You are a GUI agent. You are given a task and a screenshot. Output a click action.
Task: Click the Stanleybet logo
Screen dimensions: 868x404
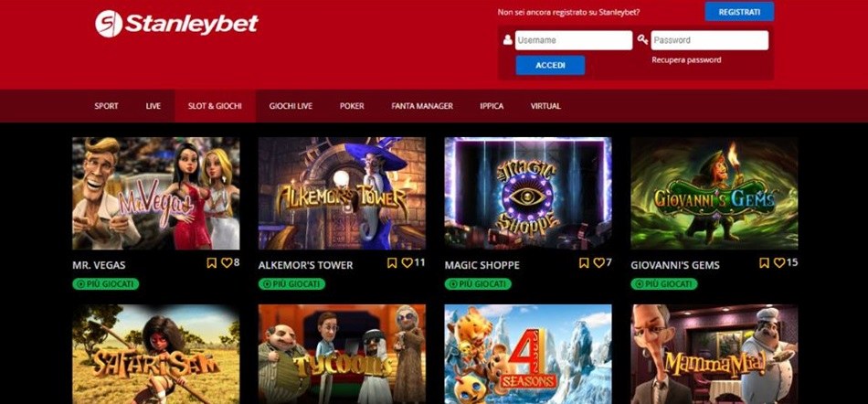176,24
